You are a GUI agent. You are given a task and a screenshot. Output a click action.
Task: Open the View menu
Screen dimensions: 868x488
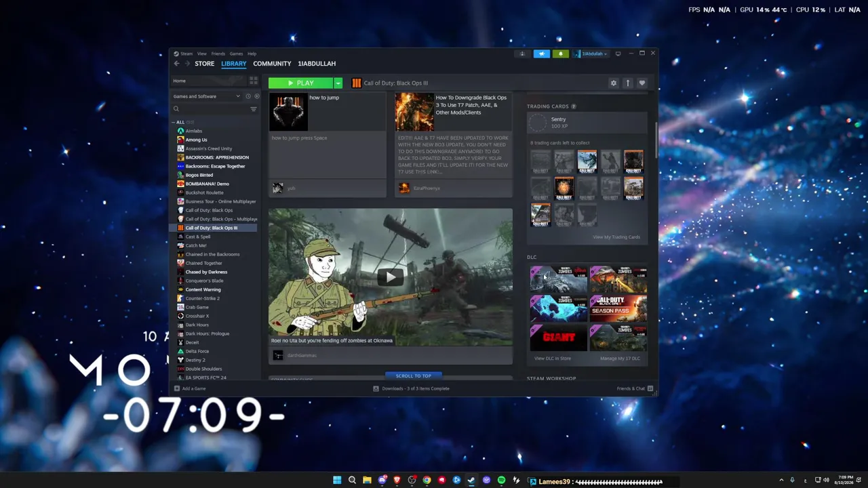tap(202, 54)
